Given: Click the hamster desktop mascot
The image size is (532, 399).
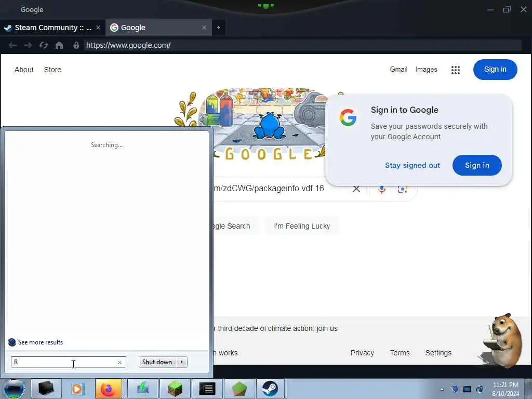Looking at the screenshot, I should point(502,341).
